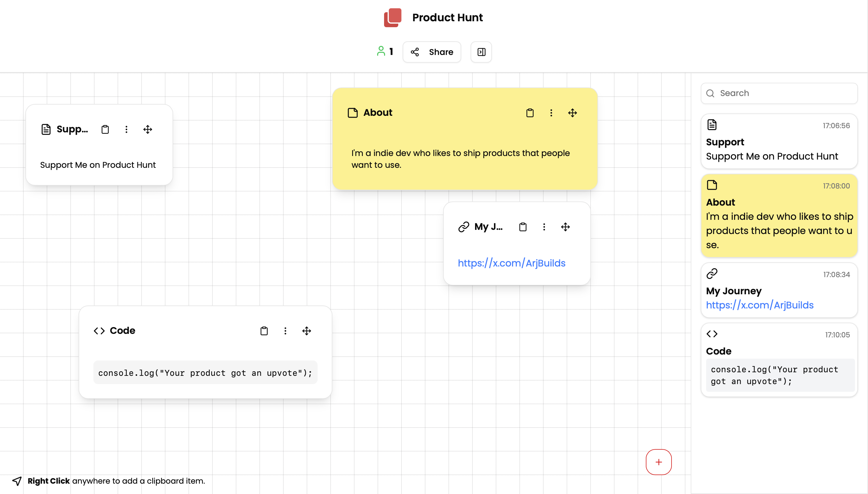Select the move handle on the About card
The height and width of the screenshot is (494, 868).
click(572, 113)
